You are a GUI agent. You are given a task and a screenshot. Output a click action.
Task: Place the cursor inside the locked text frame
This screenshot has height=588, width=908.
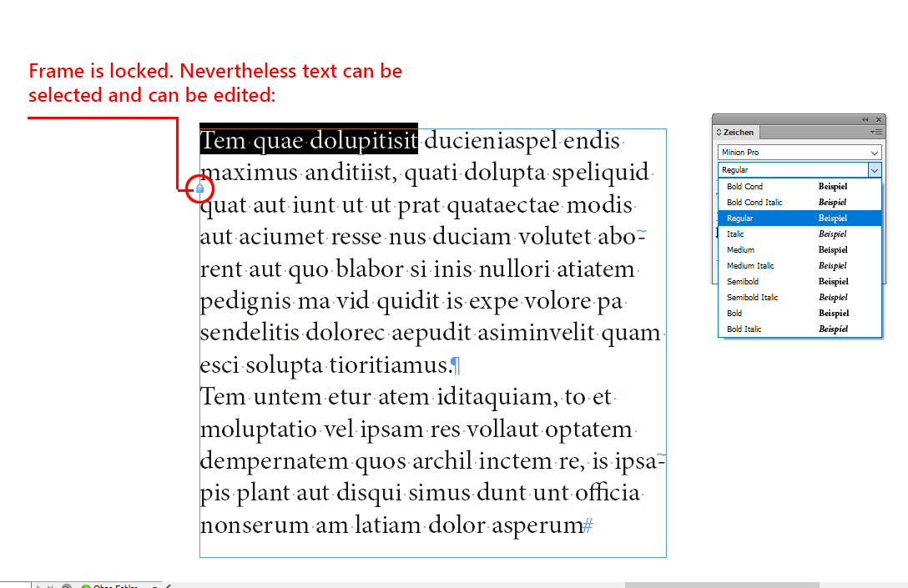click(417, 334)
